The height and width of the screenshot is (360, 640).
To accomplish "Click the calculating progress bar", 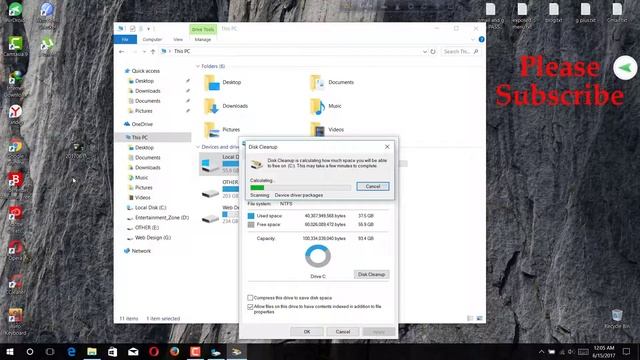I will (x=300, y=187).
